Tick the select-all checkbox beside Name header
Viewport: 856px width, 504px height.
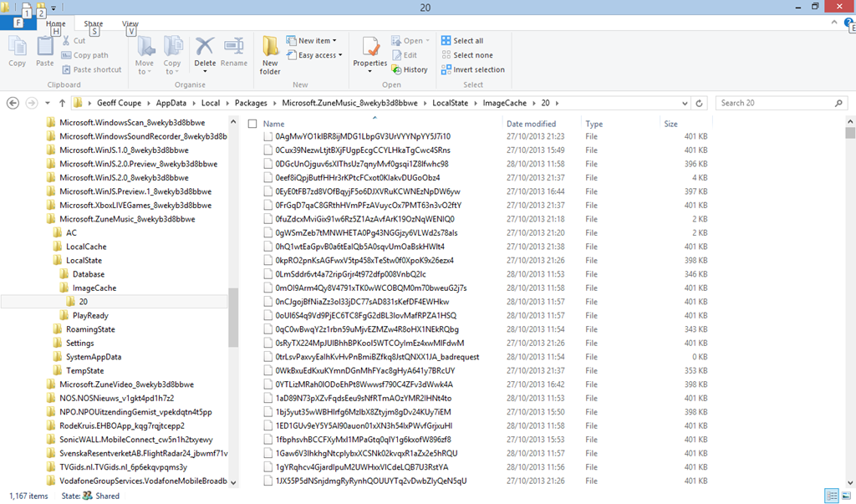pyautogui.click(x=252, y=124)
